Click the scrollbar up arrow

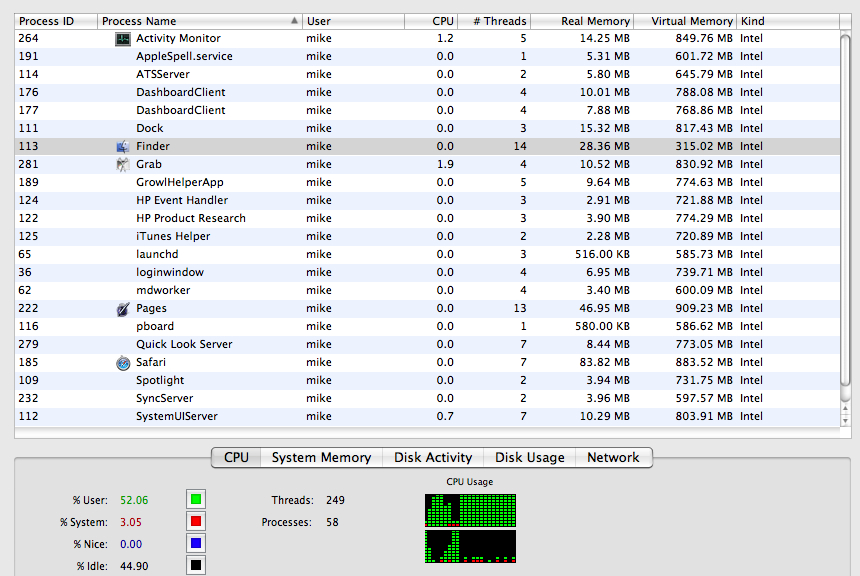point(845,409)
